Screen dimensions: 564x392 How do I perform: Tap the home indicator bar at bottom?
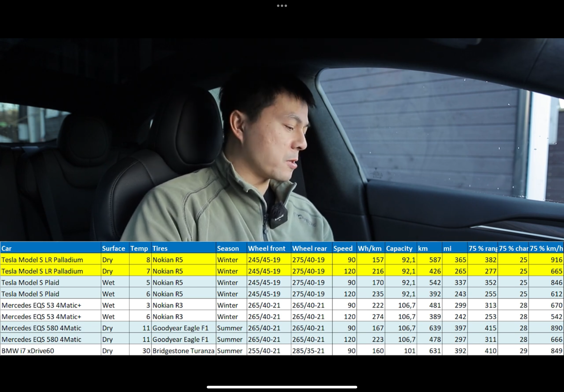282,387
